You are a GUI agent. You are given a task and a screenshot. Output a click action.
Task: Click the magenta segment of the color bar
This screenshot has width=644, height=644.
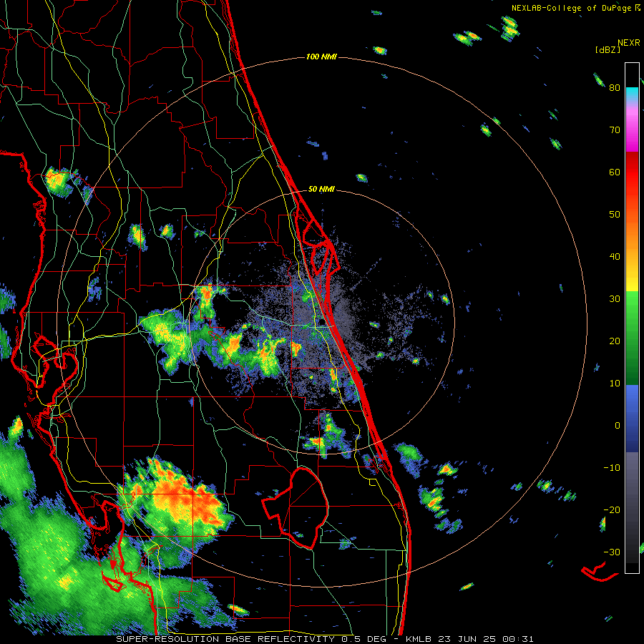[x=632, y=135]
